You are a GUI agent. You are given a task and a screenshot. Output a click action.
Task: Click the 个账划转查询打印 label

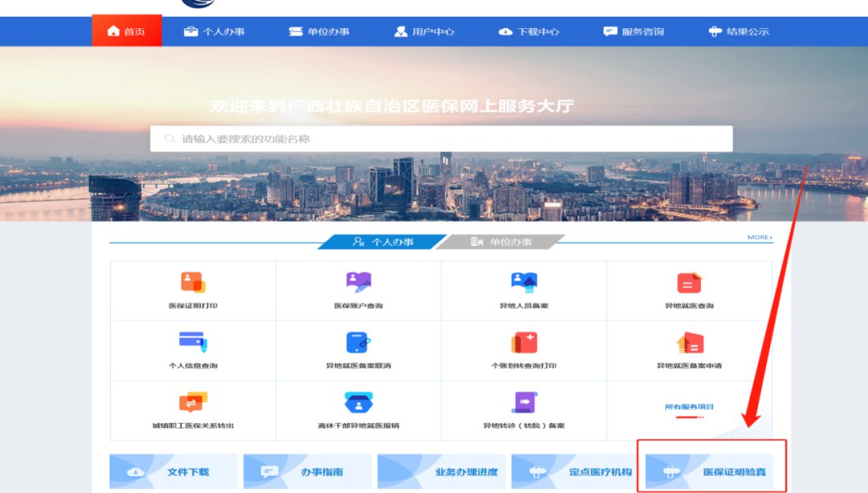click(x=524, y=366)
